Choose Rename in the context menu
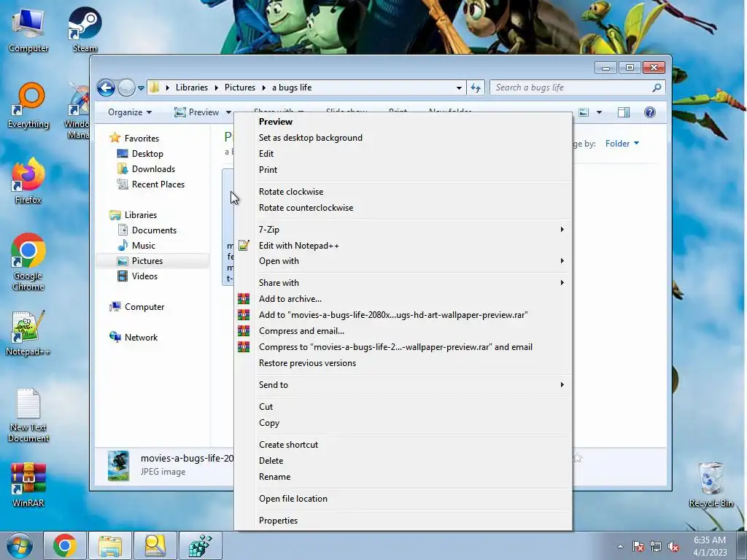The height and width of the screenshot is (560, 747). pos(403,477)
